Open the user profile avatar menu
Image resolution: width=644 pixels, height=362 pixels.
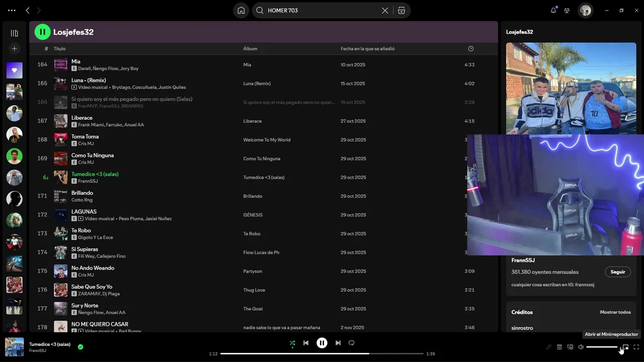[x=585, y=10]
